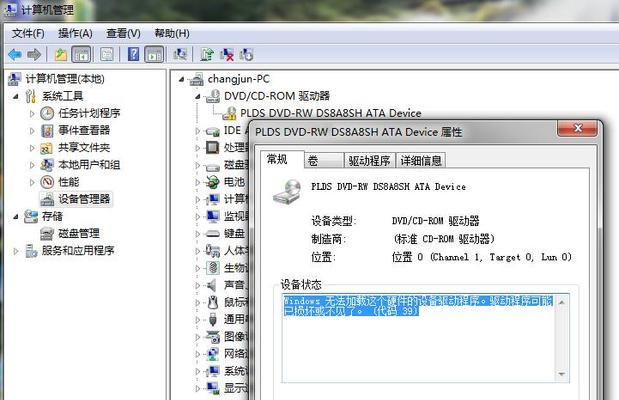The width and height of the screenshot is (619, 400).
Task: Select 计算机管理(本地) root node
Action: point(65,79)
